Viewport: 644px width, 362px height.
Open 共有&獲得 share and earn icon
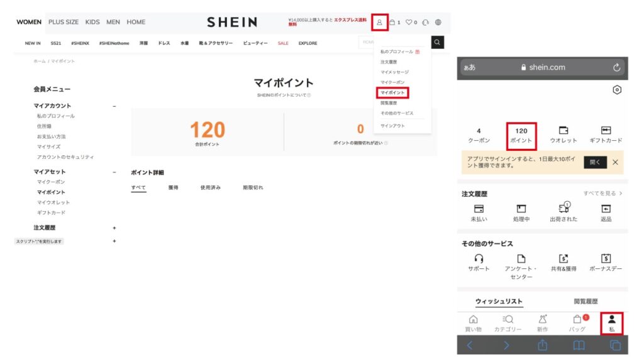point(563,258)
